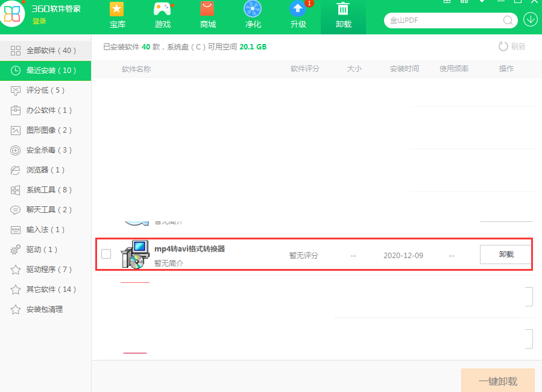This screenshot has width=542, height=392.
Task: Open the 商城 store section
Action: pyautogui.click(x=207, y=16)
